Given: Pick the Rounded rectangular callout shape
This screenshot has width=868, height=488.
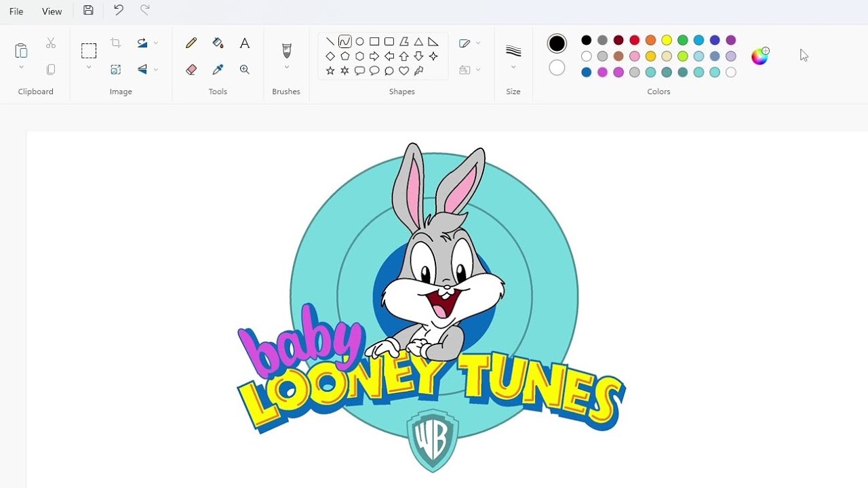Looking at the screenshot, I should pos(360,70).
